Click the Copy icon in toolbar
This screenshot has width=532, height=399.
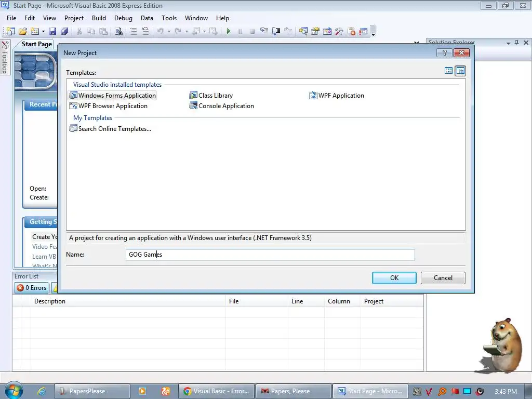coord(91,31)
